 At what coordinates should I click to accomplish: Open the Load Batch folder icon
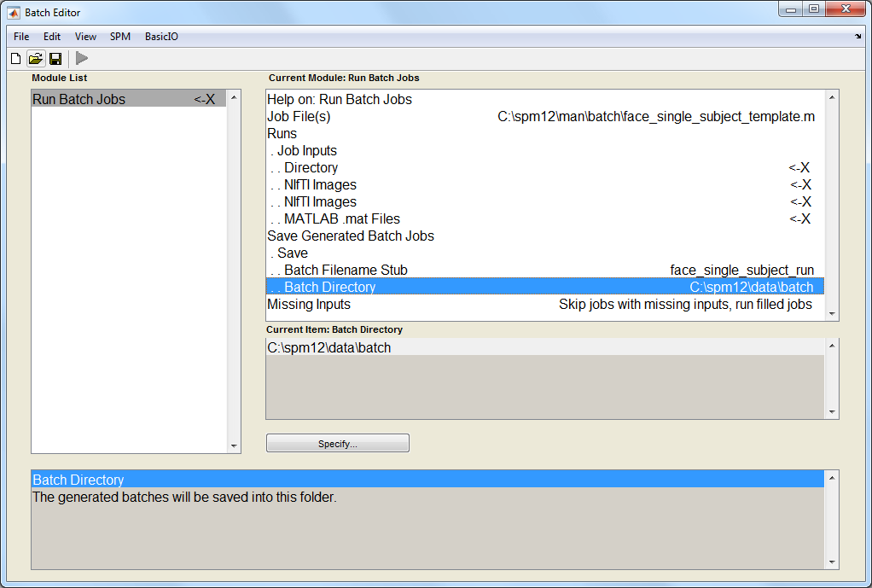35,59
